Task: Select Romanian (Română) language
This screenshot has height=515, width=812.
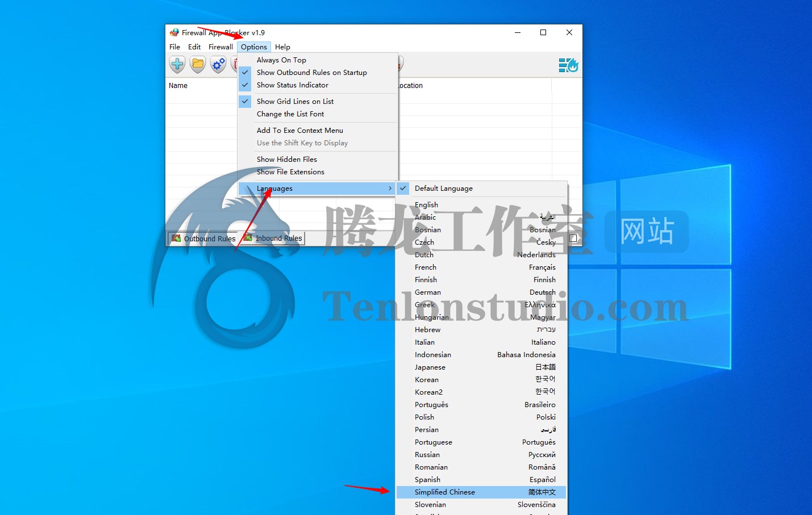Action: pos(481,467)
